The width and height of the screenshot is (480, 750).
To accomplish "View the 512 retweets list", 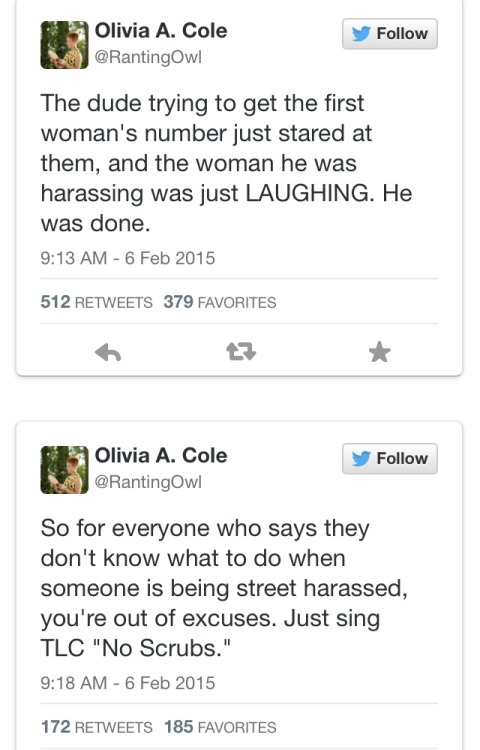I will coord(97,302).
